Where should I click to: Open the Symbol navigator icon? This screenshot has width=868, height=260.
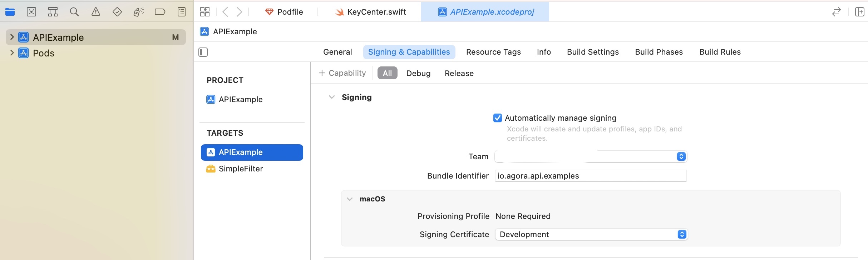53,12
